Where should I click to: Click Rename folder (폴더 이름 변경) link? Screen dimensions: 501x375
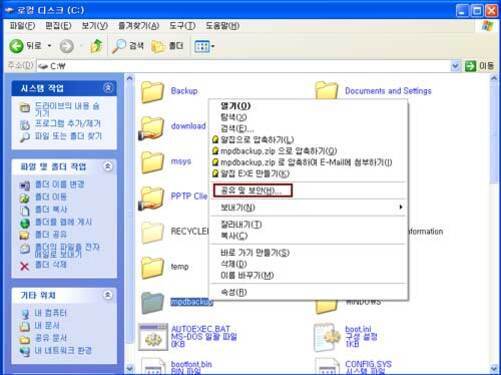point(60,184)
